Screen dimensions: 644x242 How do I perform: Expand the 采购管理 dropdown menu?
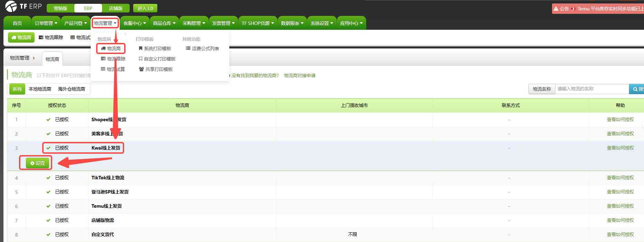(194, 23)
